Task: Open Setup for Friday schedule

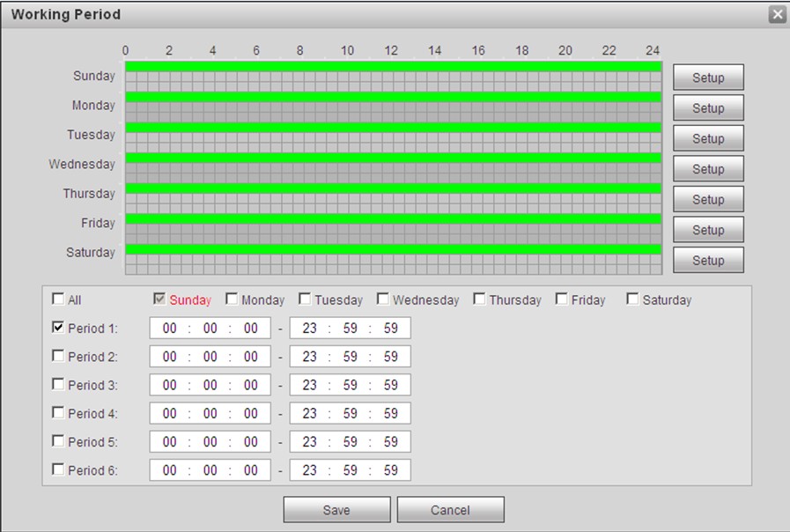Action: pos(708,230)
